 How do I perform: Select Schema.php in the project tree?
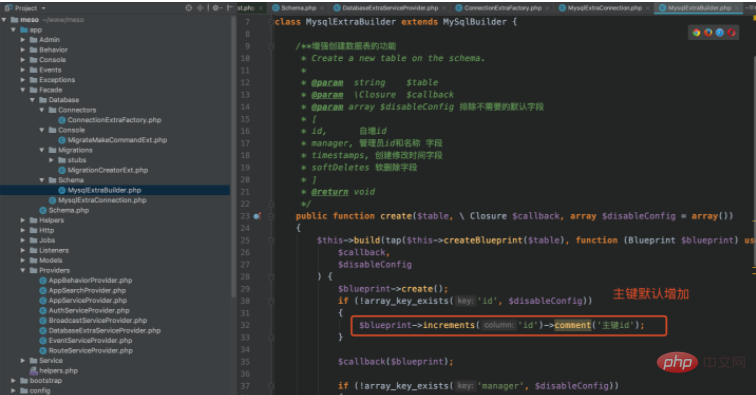[x=68, y=210]
